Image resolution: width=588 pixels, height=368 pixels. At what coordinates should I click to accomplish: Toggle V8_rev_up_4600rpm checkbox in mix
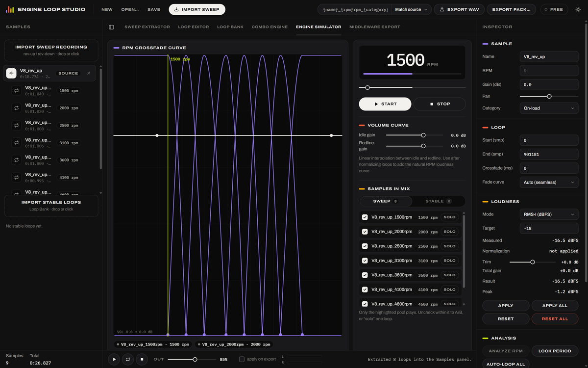365,304
